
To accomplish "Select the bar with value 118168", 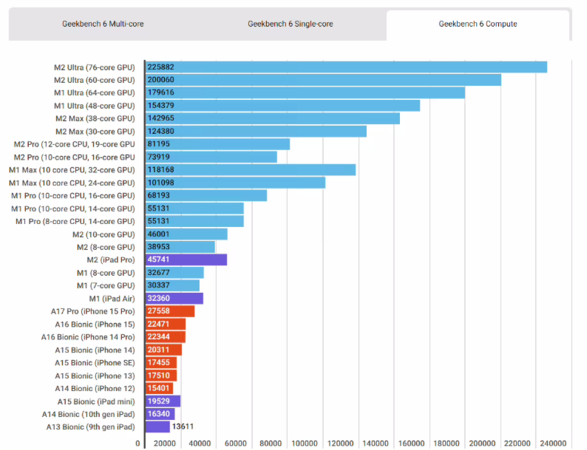I will tap(250, 170).
